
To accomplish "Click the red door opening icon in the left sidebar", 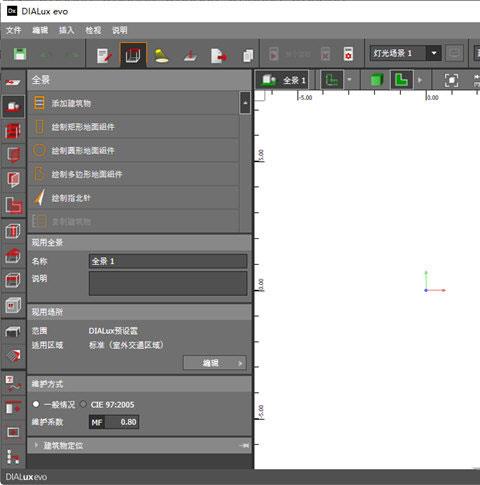I will coord(13,179).
